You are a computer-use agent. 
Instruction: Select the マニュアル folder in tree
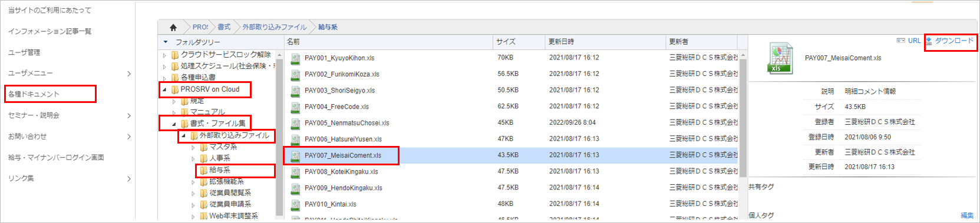tap(207, 112)
